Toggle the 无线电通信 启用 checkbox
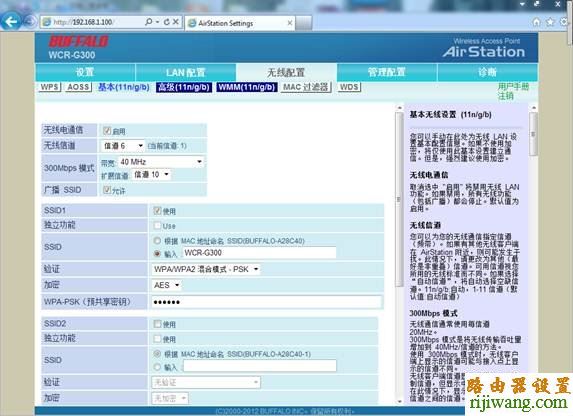The height and width of the screenshot is (416, 573). tap(107, 131)
